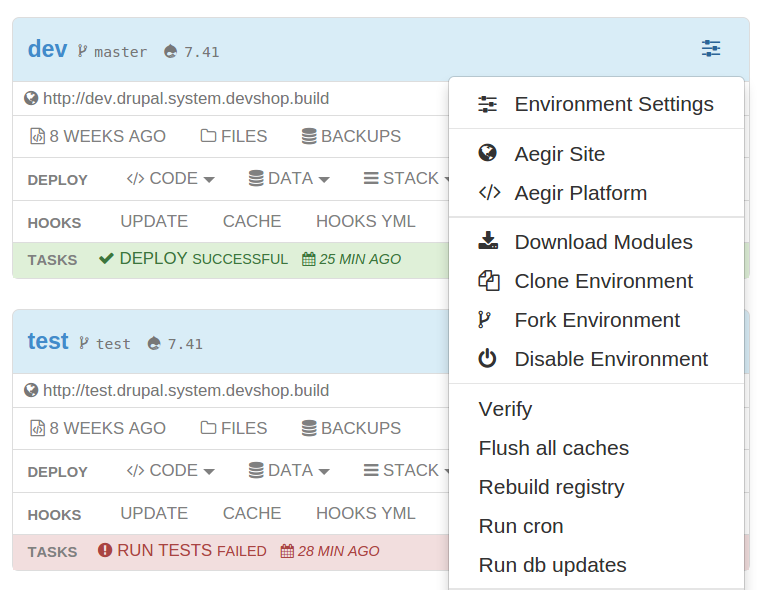The height and width of the screenshot is (590, 763).
Task: Click the fork icon beside Fork Environment
Action: click(x=484, y=320)
